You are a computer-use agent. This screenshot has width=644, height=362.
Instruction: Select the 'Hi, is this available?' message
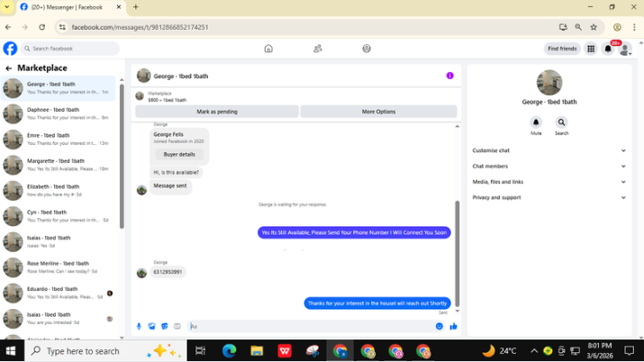pos(177,172)
